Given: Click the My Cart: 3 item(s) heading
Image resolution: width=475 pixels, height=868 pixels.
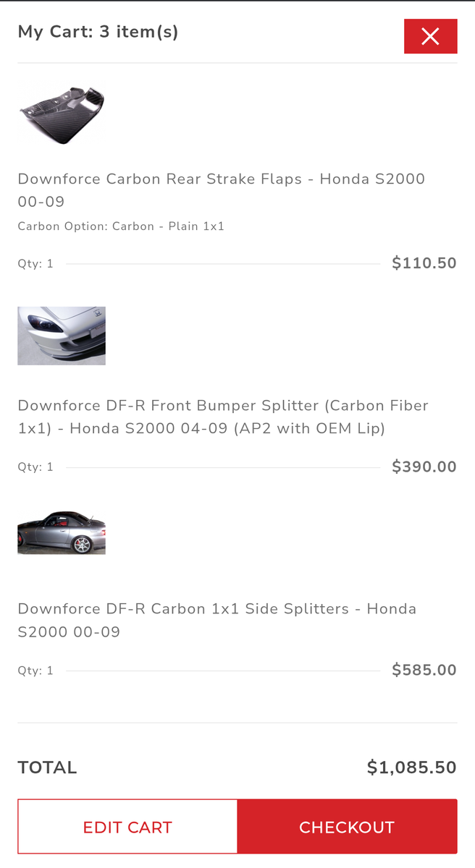Looking at the screenshot, I should 98,32.
